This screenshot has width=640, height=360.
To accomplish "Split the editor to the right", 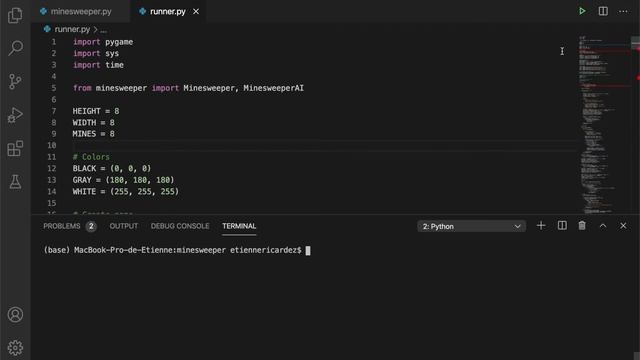I will [603, 11].
